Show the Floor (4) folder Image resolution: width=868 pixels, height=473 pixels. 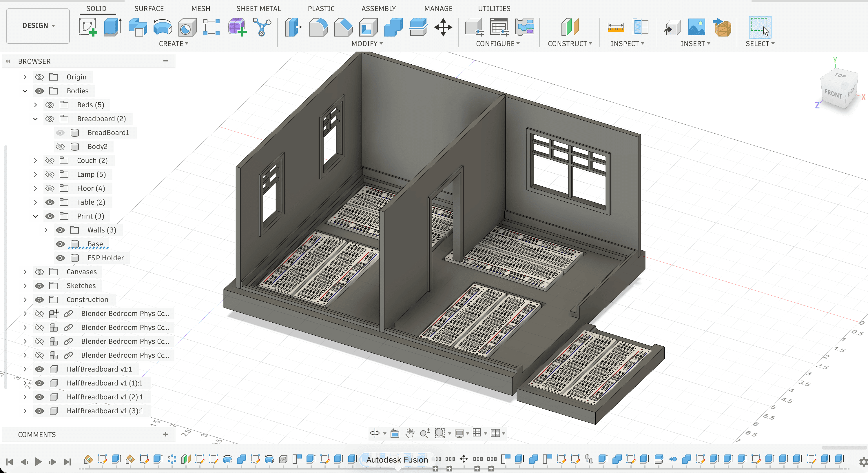pyautogui.click(x=50, y=188)
